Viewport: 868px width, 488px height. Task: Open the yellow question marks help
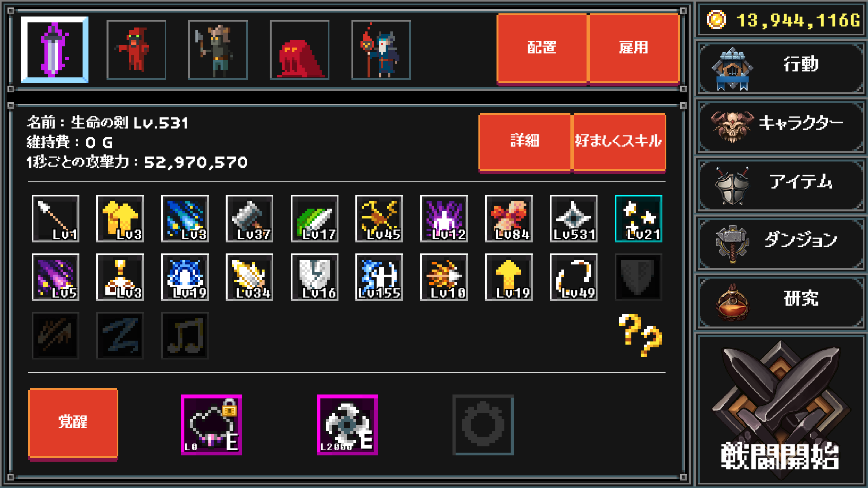pyautogui.click(x=640, y=335)
